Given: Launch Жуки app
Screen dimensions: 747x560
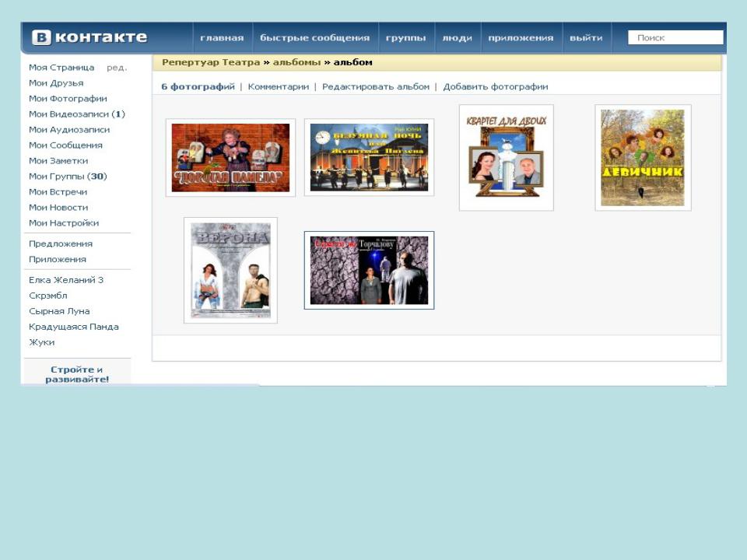Looking at the screenshot, I should point(42,342).
